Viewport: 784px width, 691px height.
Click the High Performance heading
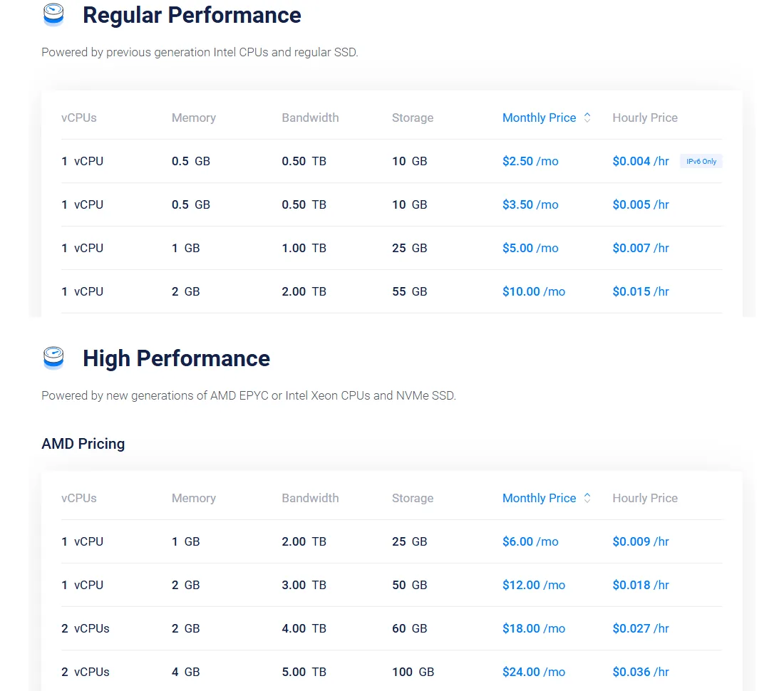[x=176, y=358]
